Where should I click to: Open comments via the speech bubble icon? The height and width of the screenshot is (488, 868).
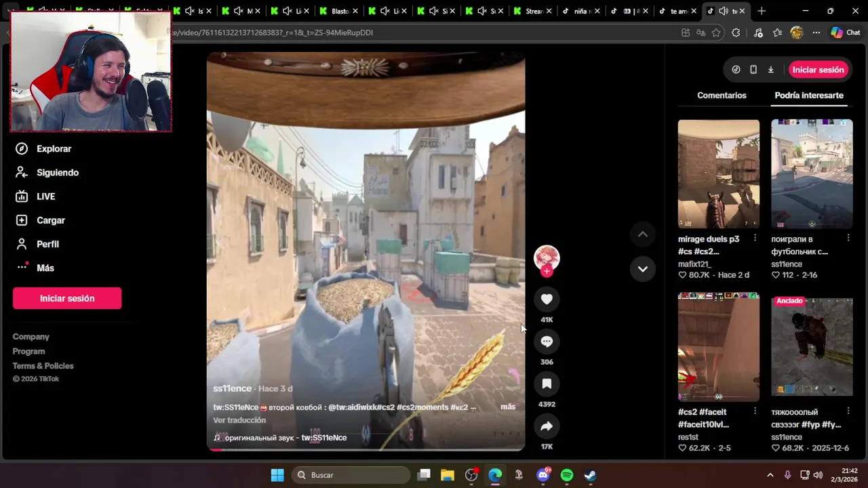(x=547, y=342)
